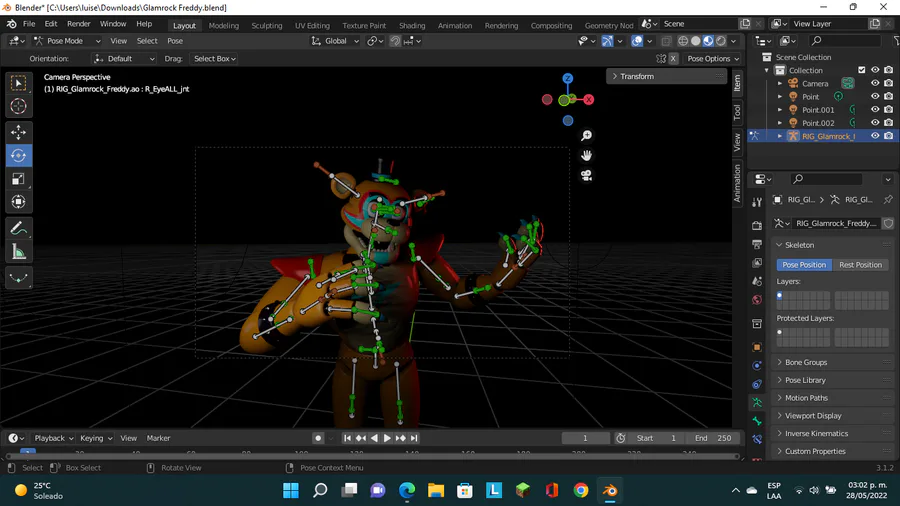Hide the Point light in viewport
This screenshot has height=506, width=900.
(875, 96)
